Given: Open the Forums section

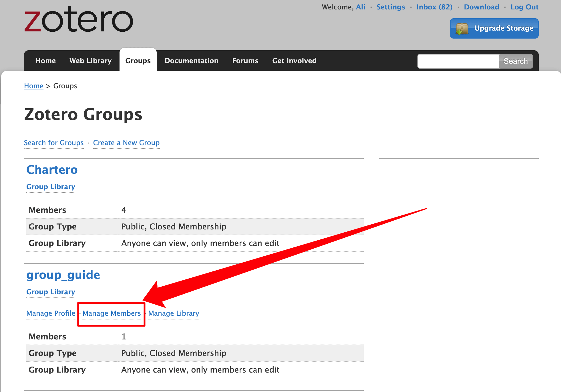Looking at the screenshot, I should 245,61.
